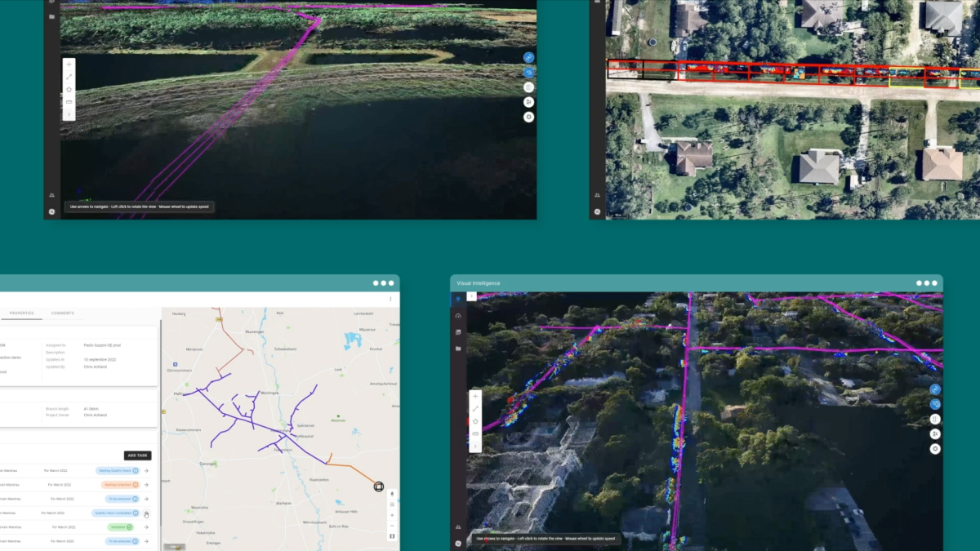
Task: Open the Validated task using its row arrow
Action: pos(146,526)
